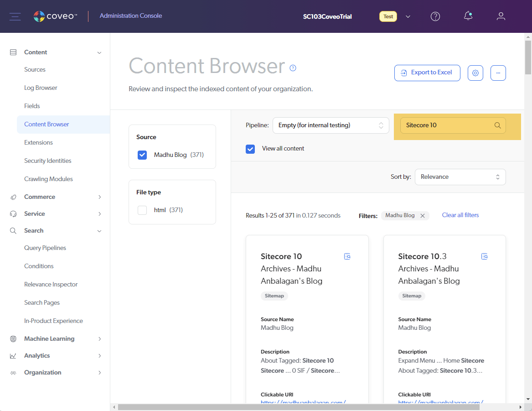Image resolution: width=532 pixels, height=411 pixels.
Task: Open quick view icon on Sitecore 10.3 card
Action: pos(485,257)
